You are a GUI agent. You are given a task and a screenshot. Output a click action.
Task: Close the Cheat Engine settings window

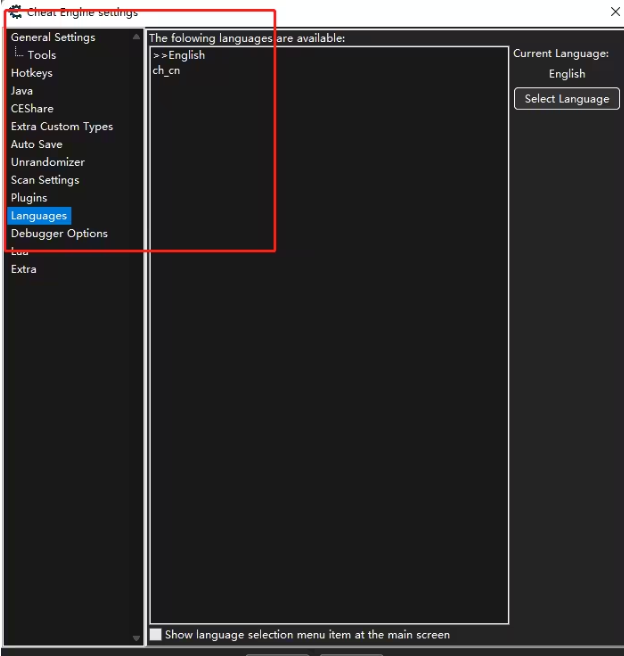click(615, 12)
